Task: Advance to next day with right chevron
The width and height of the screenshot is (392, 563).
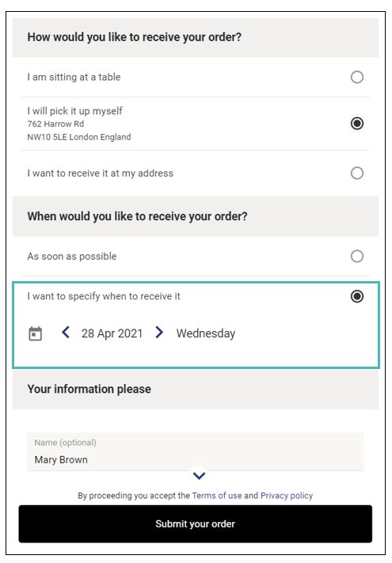Action: [159, 333]
